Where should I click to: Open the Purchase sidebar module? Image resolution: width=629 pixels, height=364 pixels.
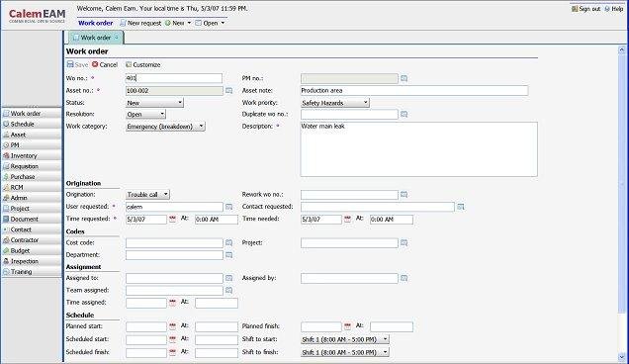tap(32, 177)
